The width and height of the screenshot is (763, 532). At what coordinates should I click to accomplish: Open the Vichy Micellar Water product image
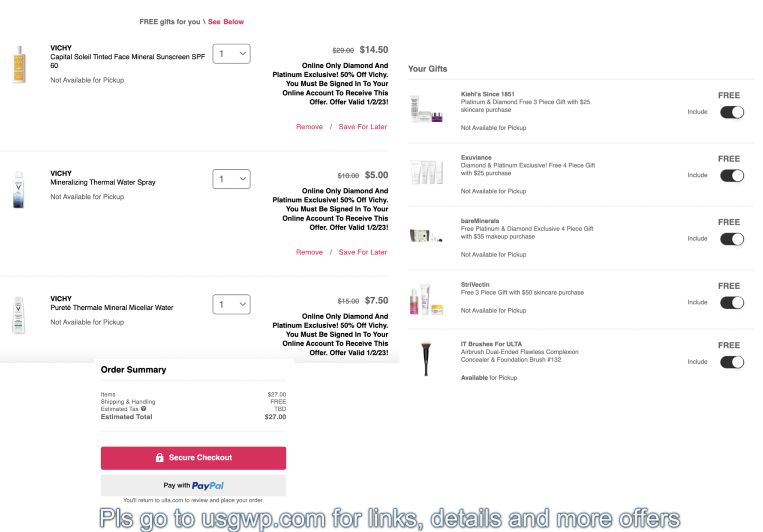point(18,315)
